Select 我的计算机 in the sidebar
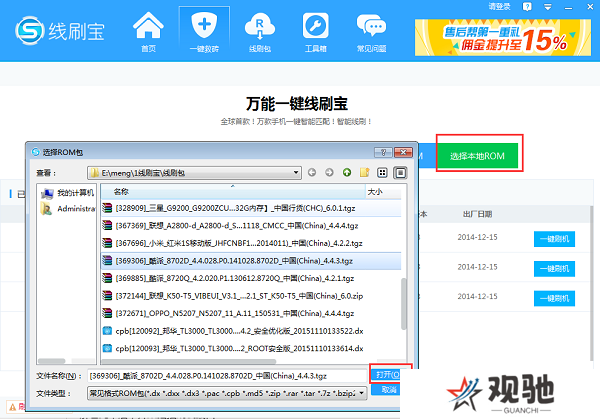Image resolution: width=600 pixels, height=419 pixels. [68, 193]
